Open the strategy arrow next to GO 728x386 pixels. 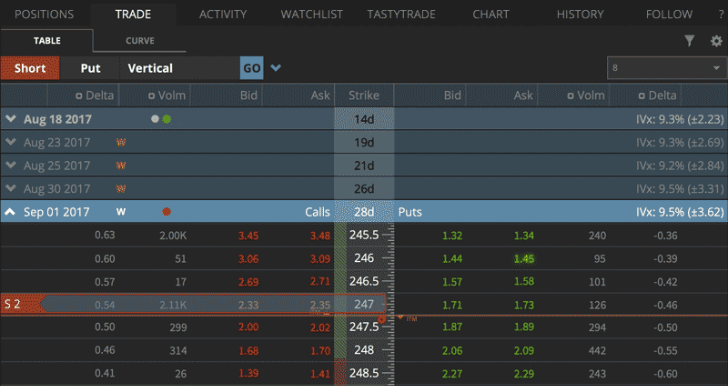(x=276, y=68)
